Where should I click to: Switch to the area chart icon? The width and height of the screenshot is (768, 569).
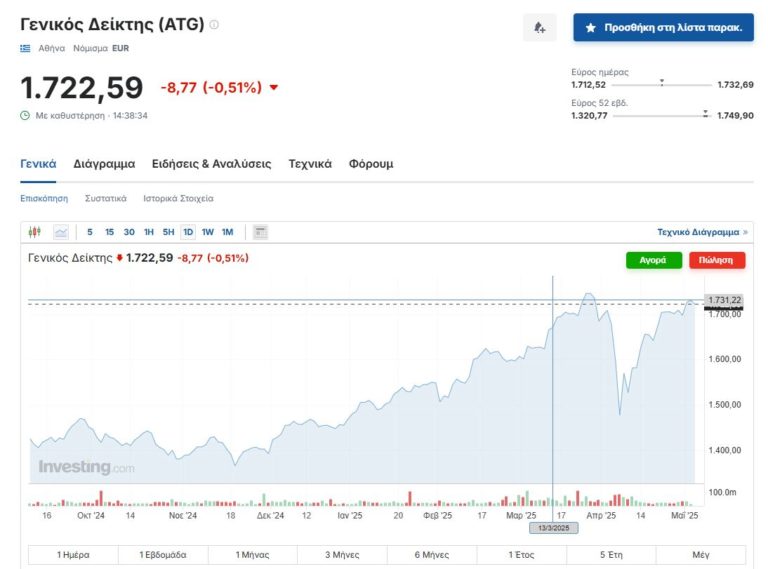[61, 232]
